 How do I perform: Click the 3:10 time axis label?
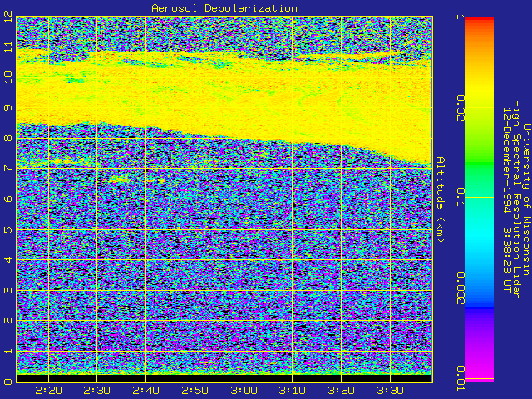click(x=293, y=391)
